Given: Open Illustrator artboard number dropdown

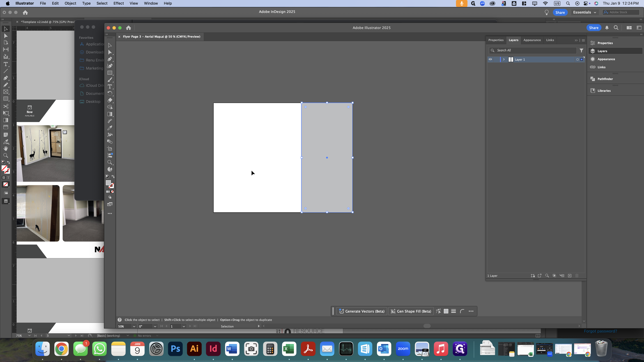Looking at the screenshot, I should [184, 326].
